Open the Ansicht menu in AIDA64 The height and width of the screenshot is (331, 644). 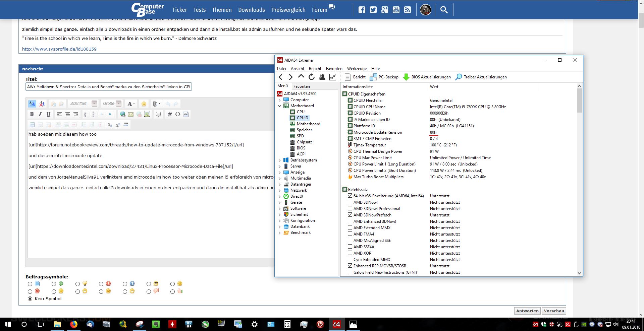pyautogui.click(x=298, y=69)
